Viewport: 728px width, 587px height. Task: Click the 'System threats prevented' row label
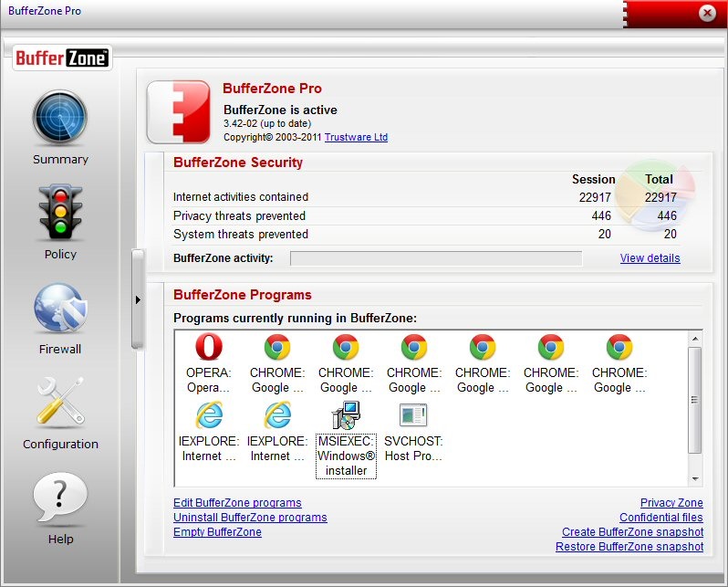point(241,235)
